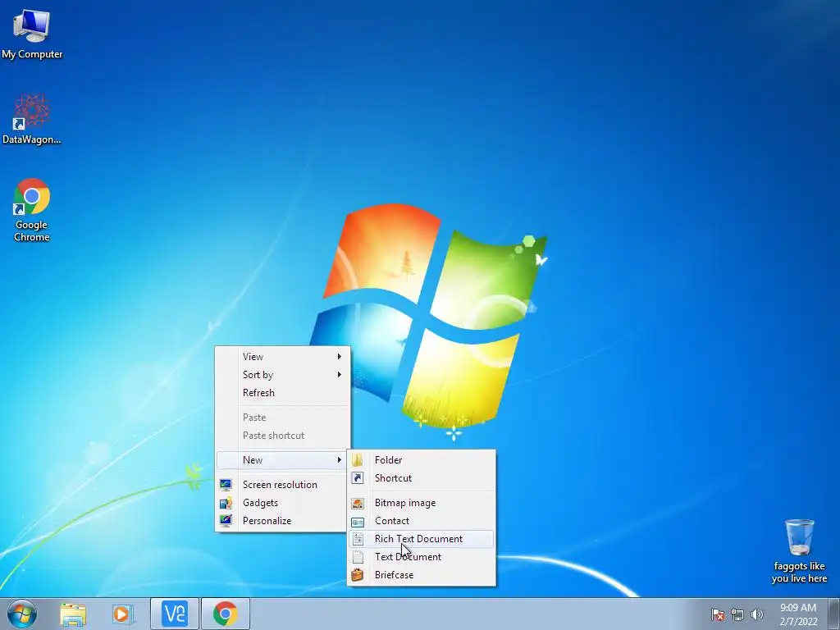Image resolution: width=840 pixels, height=630 pixels.
Task: Select the DataWagon shortcut icon
Action: point(32,120)
